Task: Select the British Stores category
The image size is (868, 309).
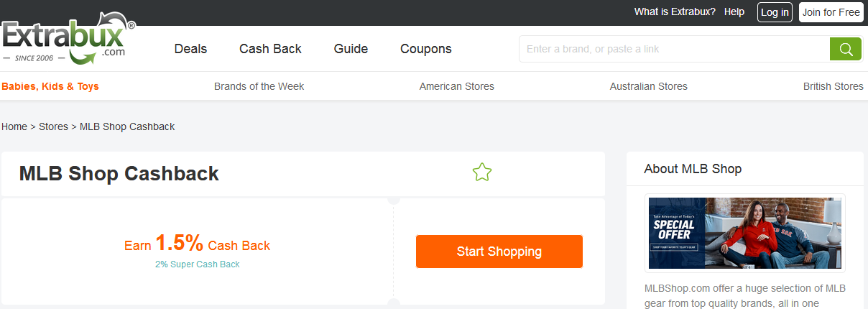Action: (x=833, y=86)
